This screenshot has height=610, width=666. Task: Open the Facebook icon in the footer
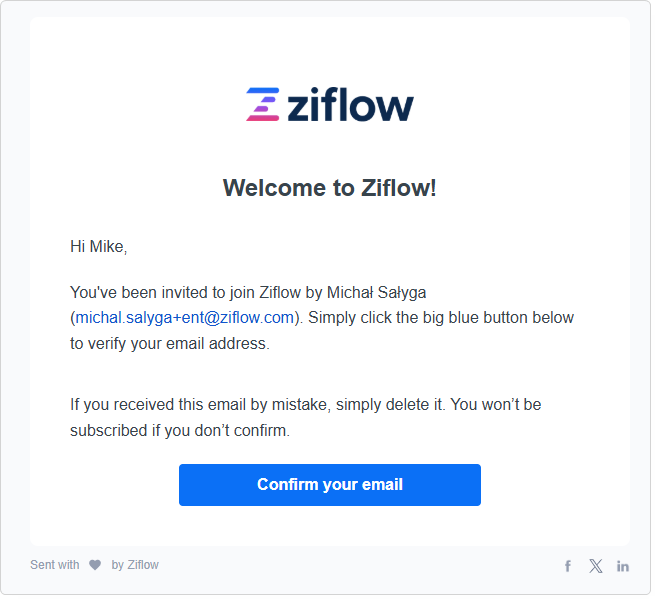[567, 566]
